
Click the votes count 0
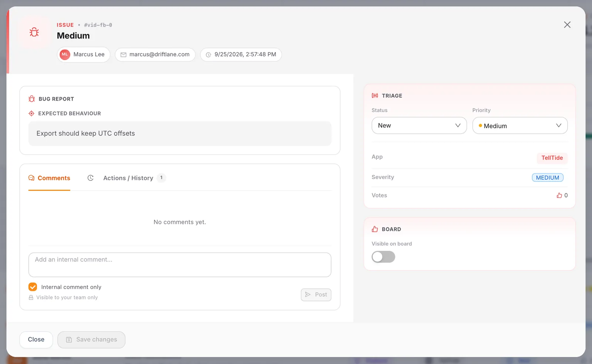[x=566, y=195]
